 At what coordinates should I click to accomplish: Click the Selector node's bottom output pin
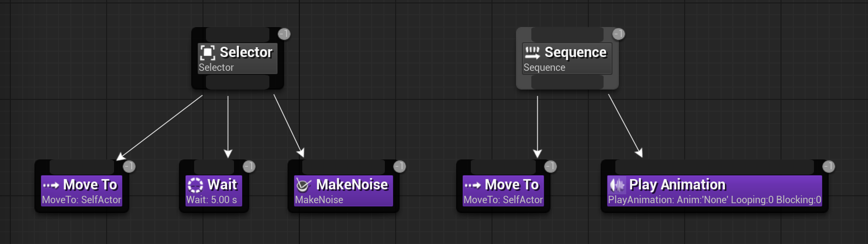[237, 82]
